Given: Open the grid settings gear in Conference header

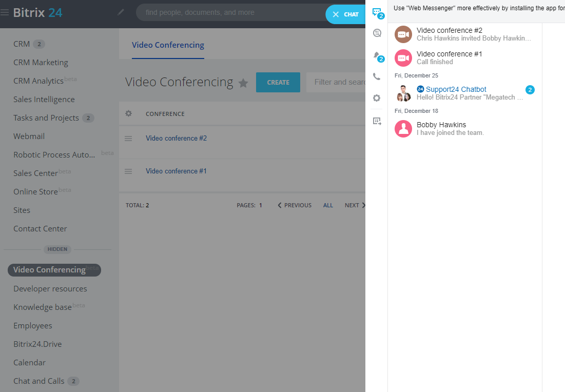Looking at the screenshot, I should 128,113.
